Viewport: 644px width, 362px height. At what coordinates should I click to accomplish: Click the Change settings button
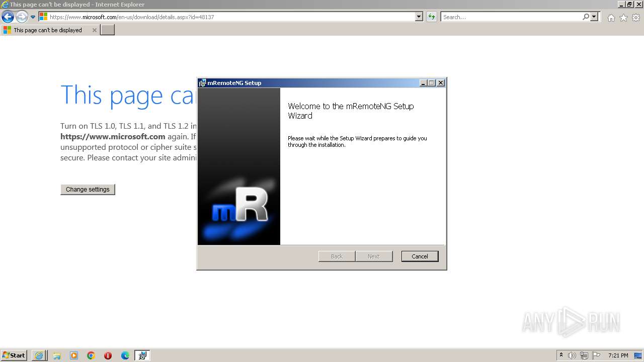tap(88, 190)
